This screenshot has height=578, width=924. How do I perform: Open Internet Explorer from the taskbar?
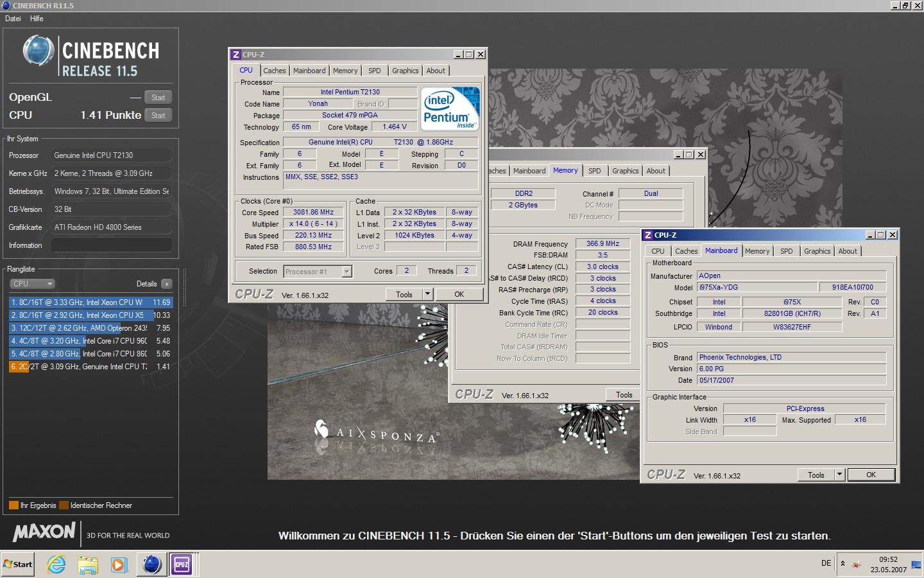click(x=57, y=565)
